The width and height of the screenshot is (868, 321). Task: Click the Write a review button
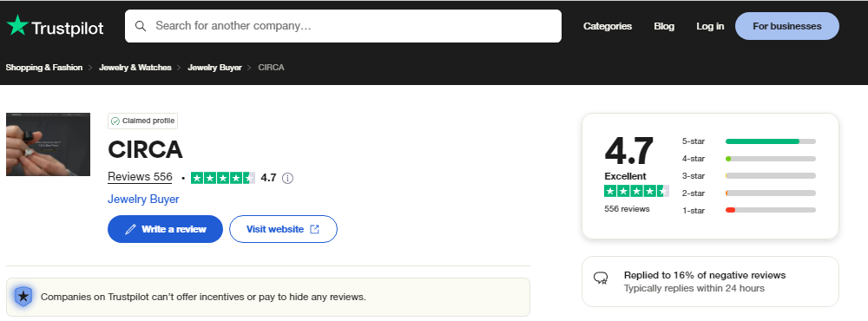[165, 229]
